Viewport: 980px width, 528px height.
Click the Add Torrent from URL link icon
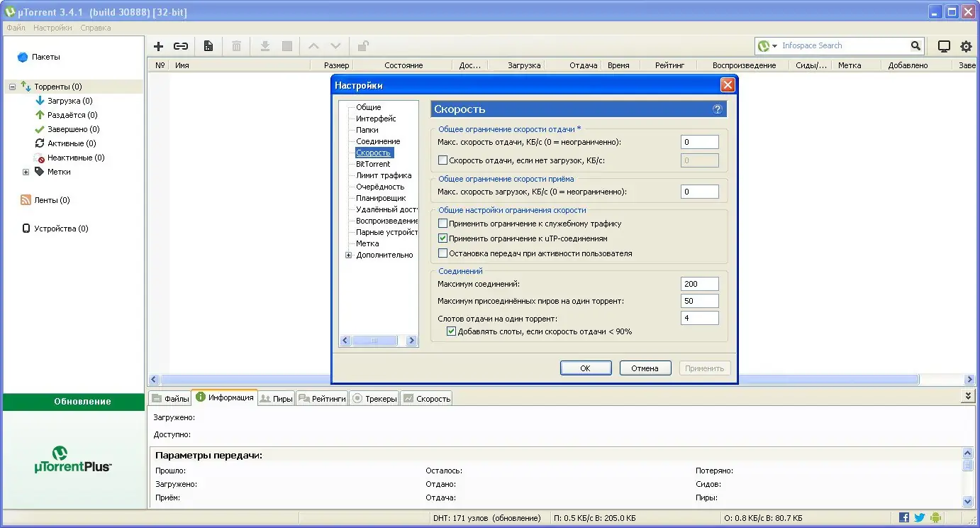coord(181,46)
